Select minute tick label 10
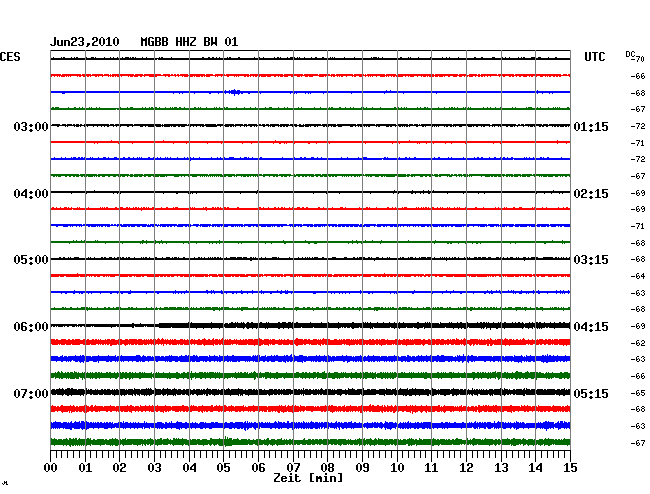Screen dimensions: 650x494 [397, 467]
